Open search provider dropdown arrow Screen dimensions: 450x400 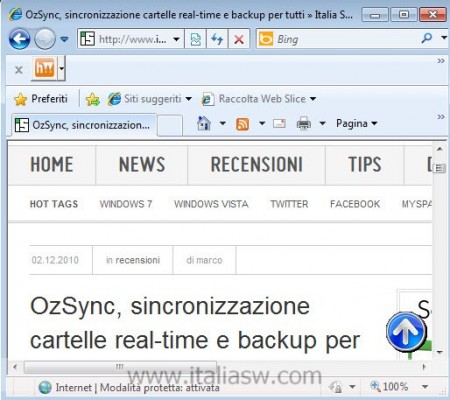(x=444, y=38)
